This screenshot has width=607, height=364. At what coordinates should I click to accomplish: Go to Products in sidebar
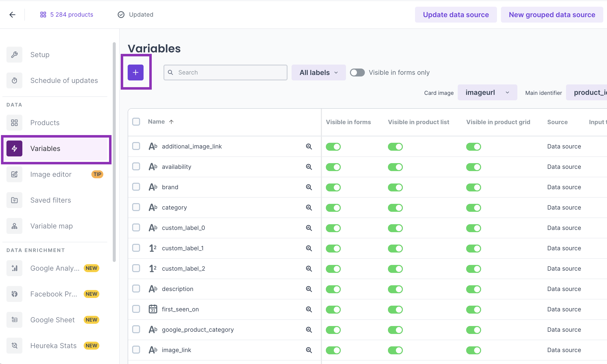point(45,123)
